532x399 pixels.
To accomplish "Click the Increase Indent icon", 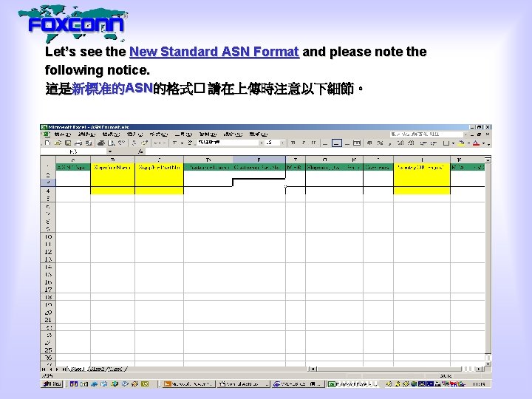I will [433, 143].
